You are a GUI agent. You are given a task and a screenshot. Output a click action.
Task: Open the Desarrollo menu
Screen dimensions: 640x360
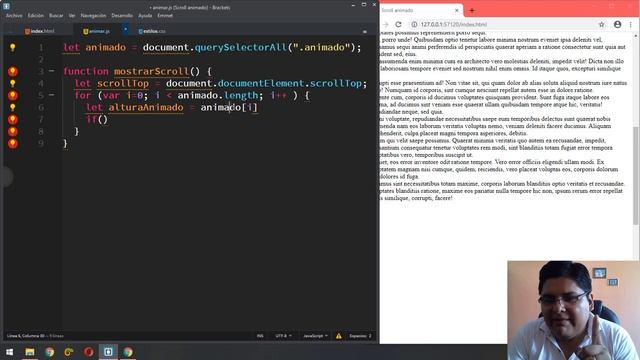[x=122, y=16]
